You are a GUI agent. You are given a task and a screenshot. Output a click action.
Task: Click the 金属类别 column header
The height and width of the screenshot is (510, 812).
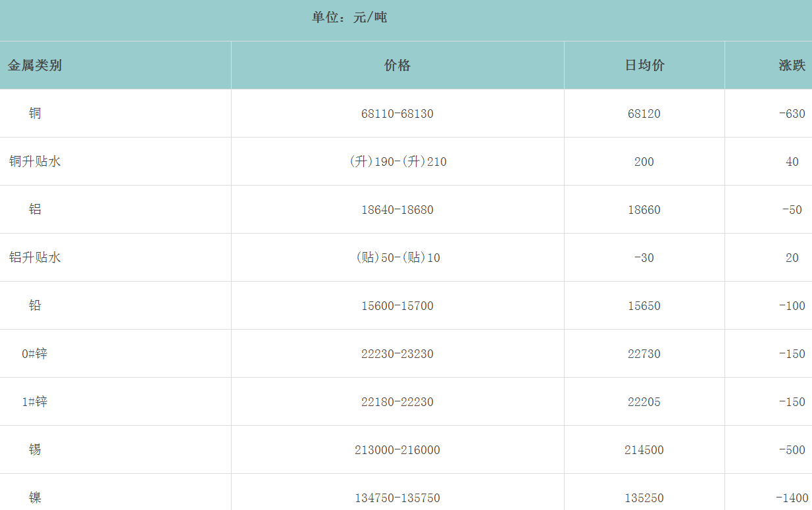35,65
